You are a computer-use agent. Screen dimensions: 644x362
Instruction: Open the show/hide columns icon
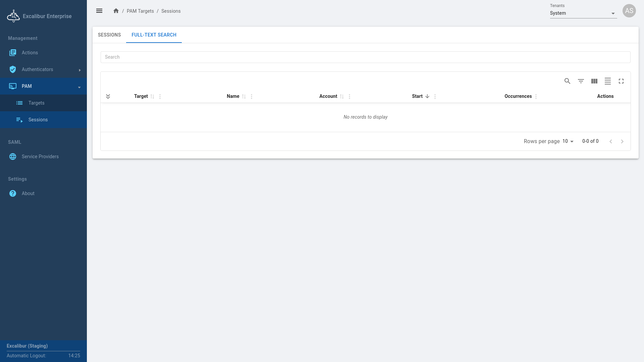[594, 81]
